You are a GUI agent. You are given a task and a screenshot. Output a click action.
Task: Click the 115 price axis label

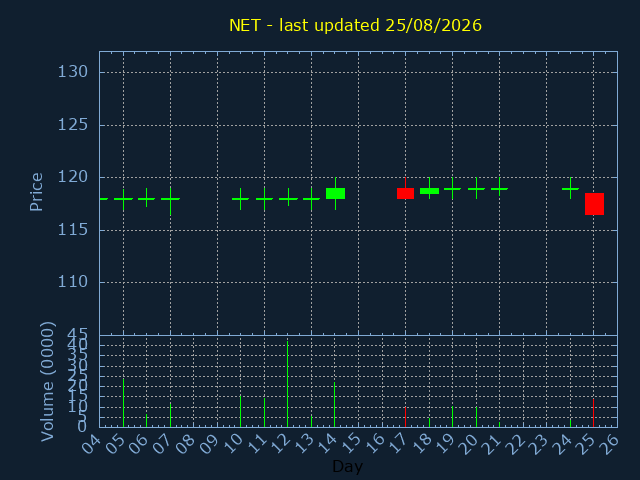73,230
